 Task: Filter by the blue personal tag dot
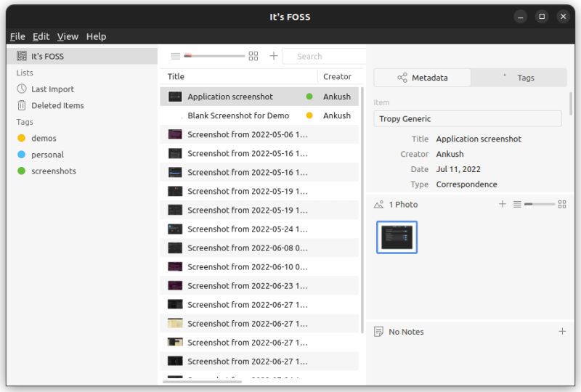click(22, 155)
